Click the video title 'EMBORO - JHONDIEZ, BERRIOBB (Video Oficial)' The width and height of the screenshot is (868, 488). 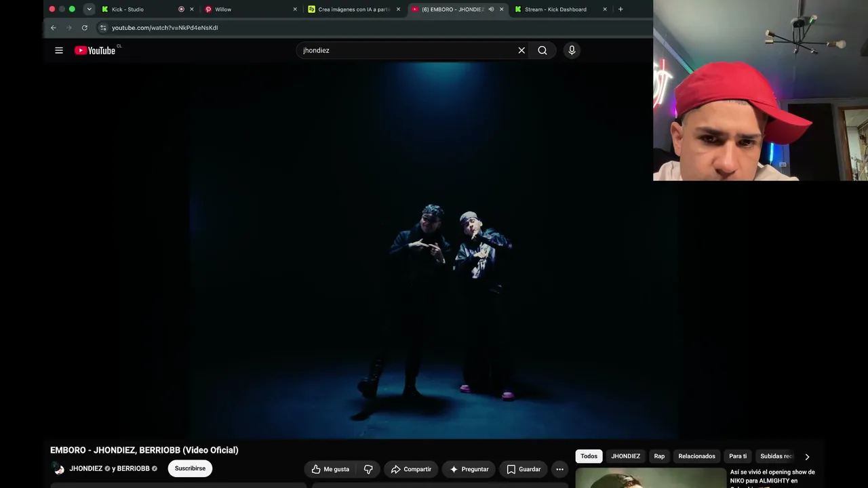pyautogui.click(x=144, y=450)
